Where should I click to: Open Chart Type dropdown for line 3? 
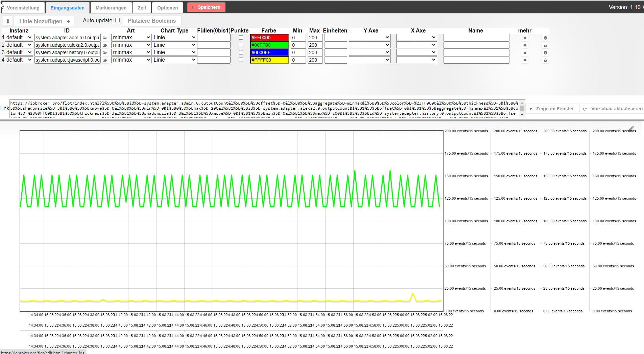[174, 52]
